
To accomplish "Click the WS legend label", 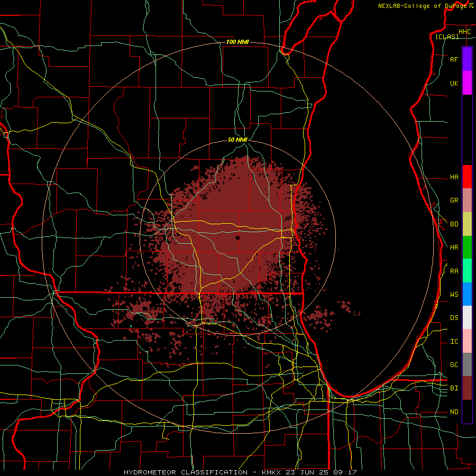I will (454, 295).
